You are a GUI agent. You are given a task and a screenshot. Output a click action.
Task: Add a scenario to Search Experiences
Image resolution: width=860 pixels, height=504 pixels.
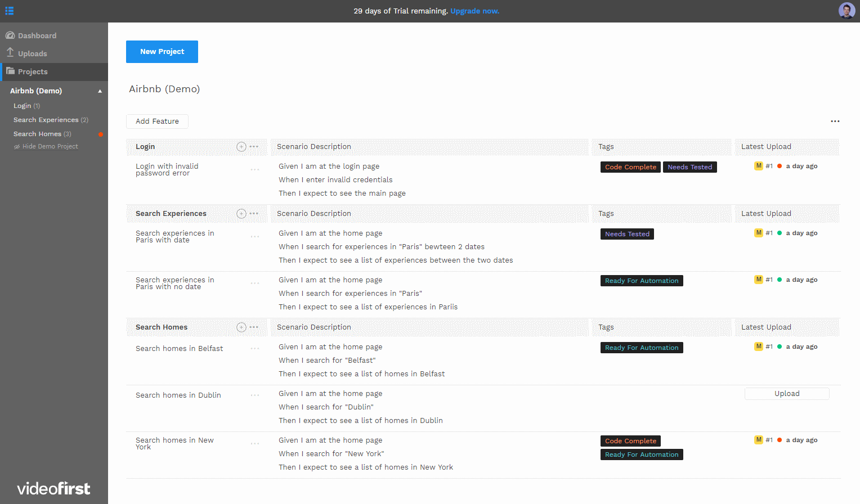pyautogui.click(x=241, y=214)
